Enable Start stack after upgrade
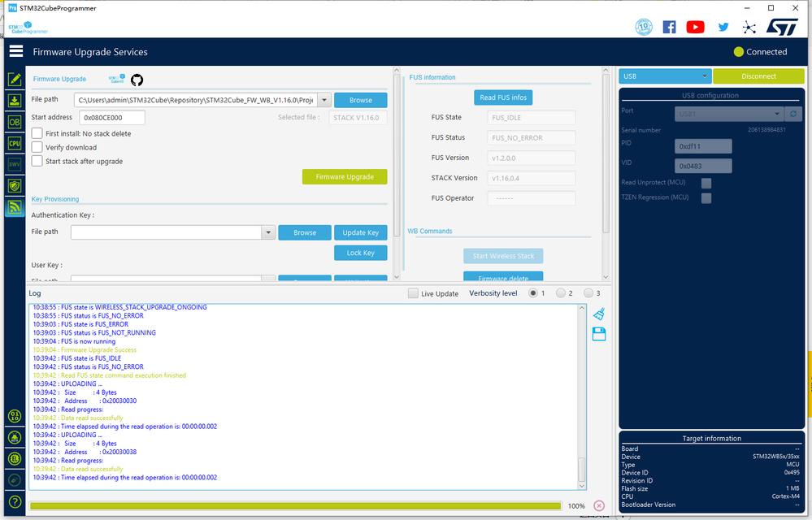The height and width of the screenshot is (520, 812). pos(37,161)
